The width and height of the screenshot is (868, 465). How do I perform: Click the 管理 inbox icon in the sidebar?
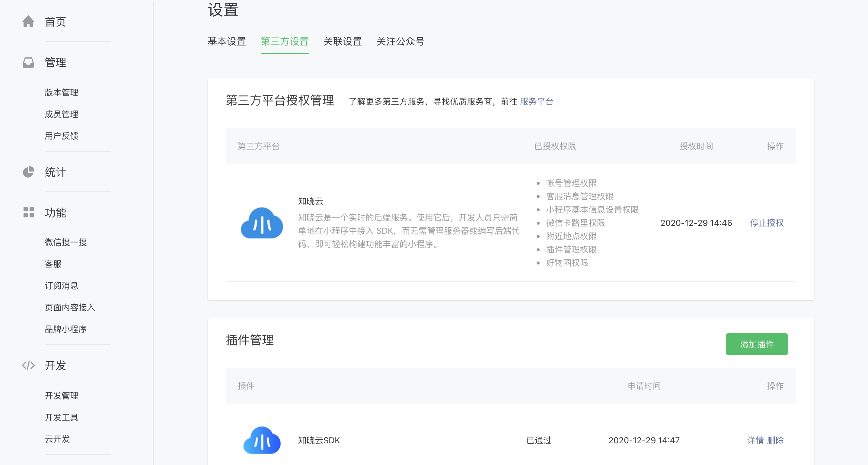29,63
